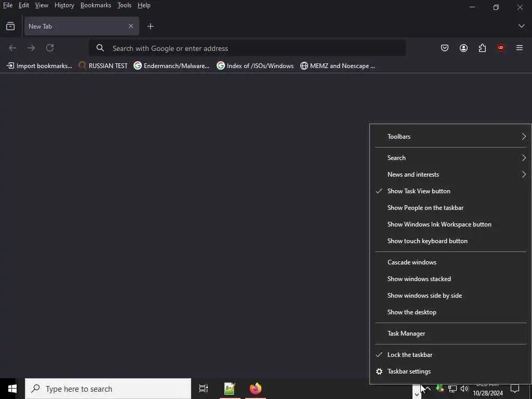Choose Show windows stacked

(450, 279)
